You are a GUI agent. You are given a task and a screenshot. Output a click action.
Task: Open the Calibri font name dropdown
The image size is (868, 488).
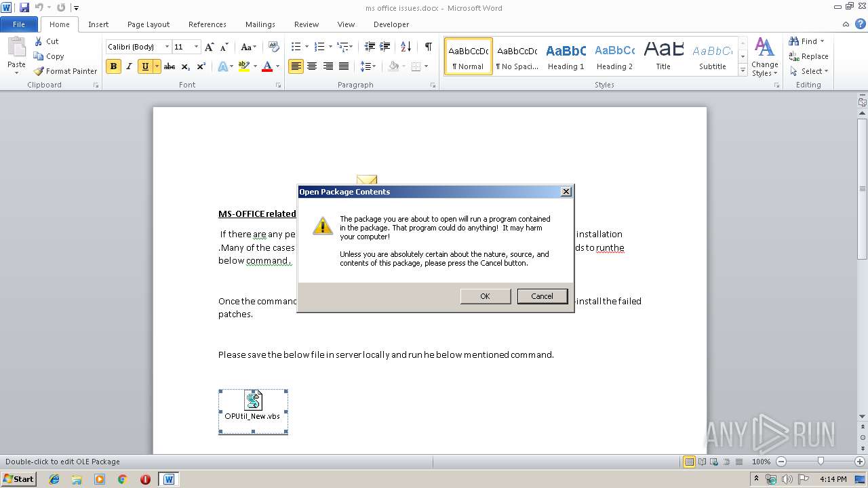167,47
